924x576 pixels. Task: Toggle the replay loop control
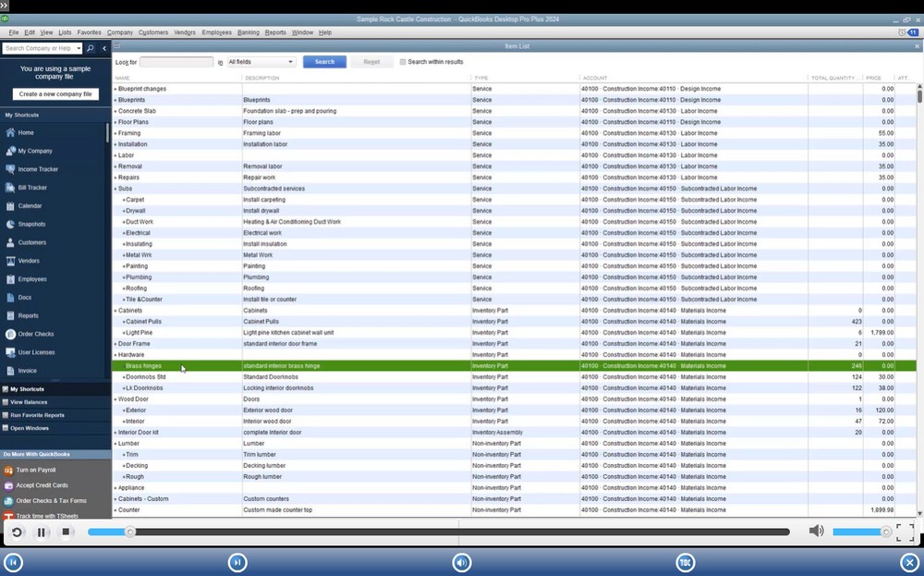(x=15, y=530)
